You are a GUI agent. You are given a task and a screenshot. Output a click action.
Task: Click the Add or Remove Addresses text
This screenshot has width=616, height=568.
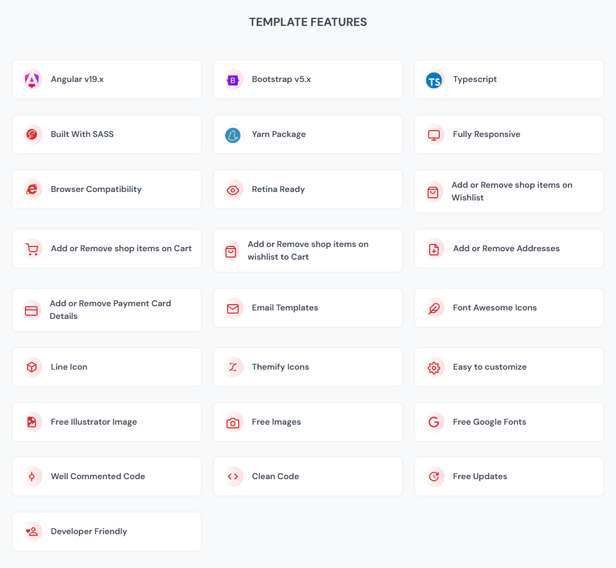click(x=506, y=249)
